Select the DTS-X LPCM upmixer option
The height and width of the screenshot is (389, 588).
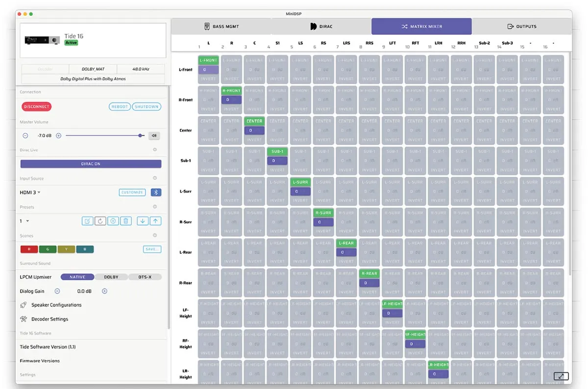pos(145,277)
